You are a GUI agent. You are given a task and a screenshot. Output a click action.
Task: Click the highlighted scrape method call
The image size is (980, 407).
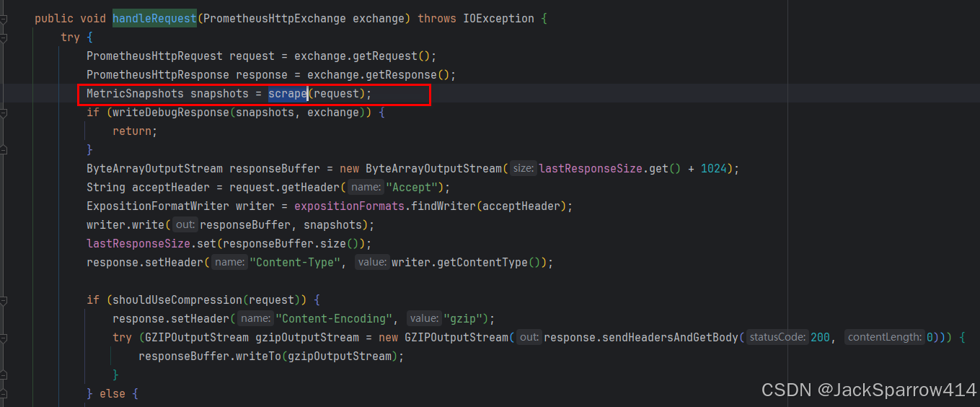[288, 94]
